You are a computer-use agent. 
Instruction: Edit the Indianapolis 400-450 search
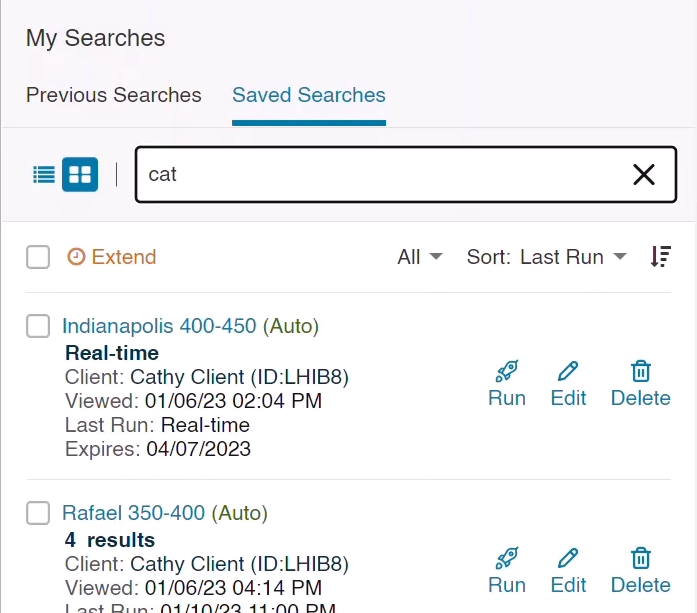(x=568, y=384)
